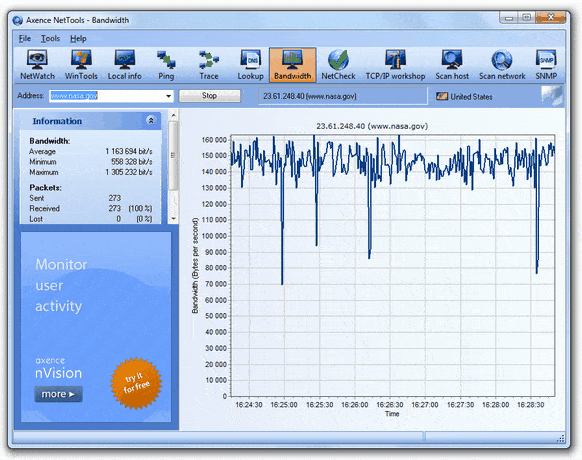Image resolution: width=582 pixels, height=460 pixels.
Task: Launch the Ping tool
Action: 166,65
